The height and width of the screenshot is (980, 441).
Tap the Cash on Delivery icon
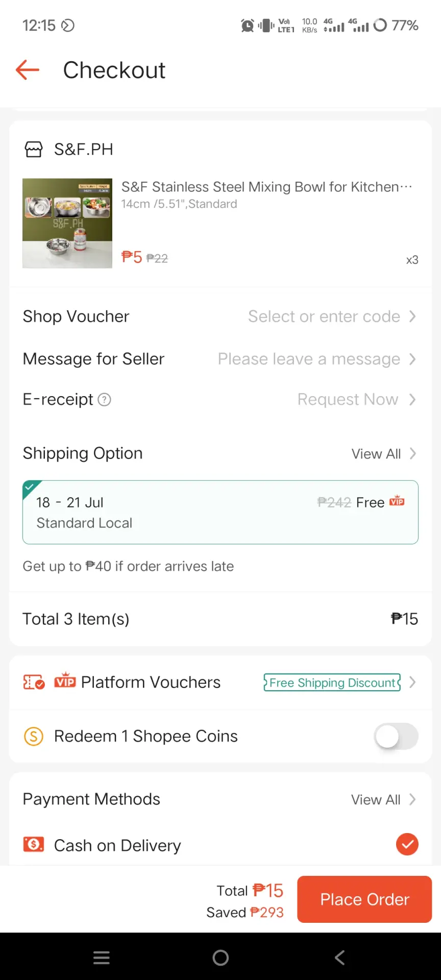pos(34,845)
